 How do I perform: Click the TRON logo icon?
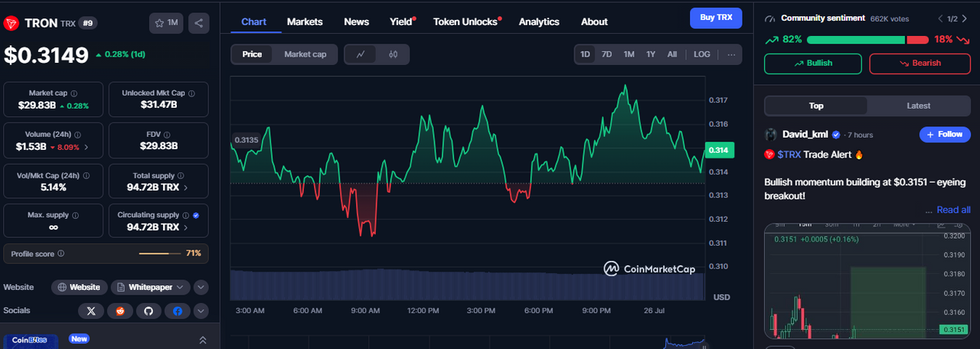coord(11,23)
